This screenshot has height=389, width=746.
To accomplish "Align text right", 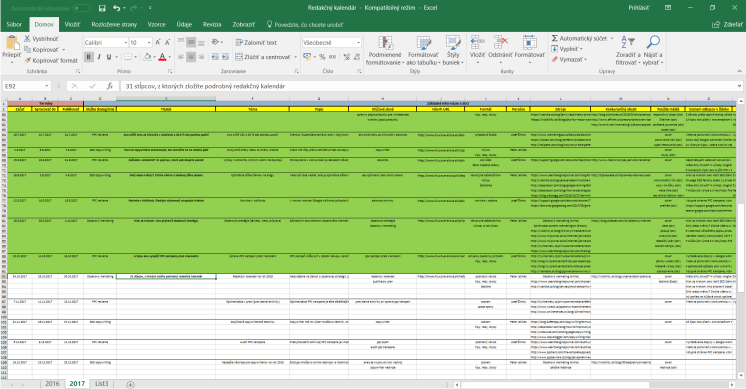I will click(201, 57).
